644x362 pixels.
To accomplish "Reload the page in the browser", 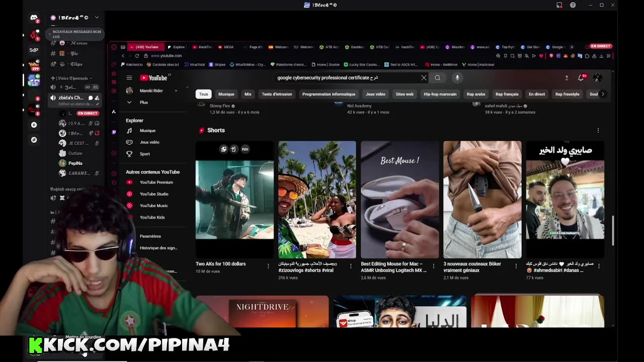I will pyautogui.click(x=137, y=56).
